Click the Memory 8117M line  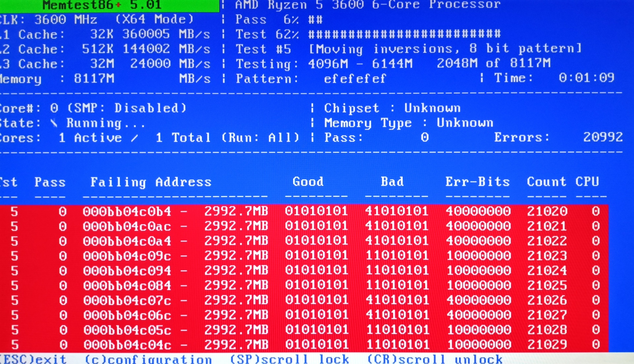pyautogui.click(x=105, y=79)
